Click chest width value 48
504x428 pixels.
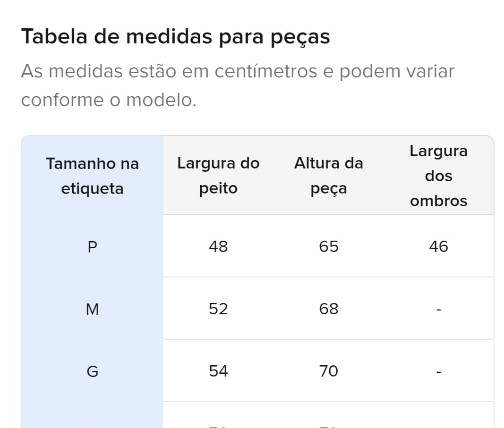pos(218,246)
